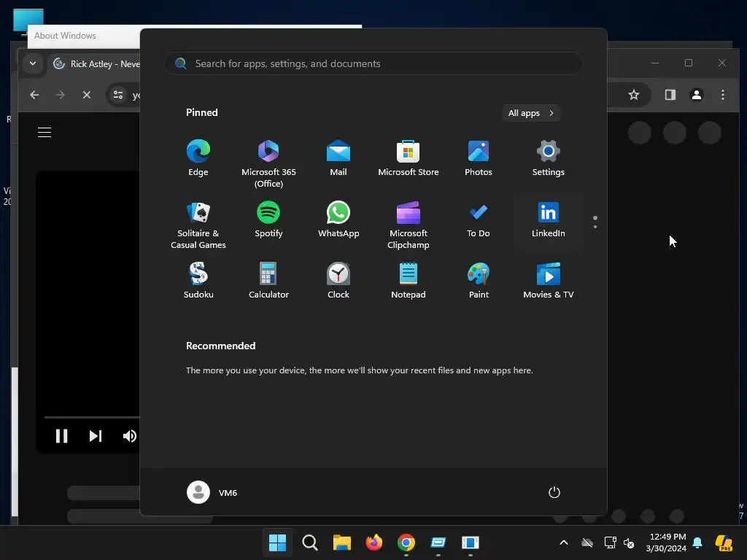Viewport: 747px width, 560px height.
Task: Toggle Chrome side panel
Action: click(x=670, y=95)
